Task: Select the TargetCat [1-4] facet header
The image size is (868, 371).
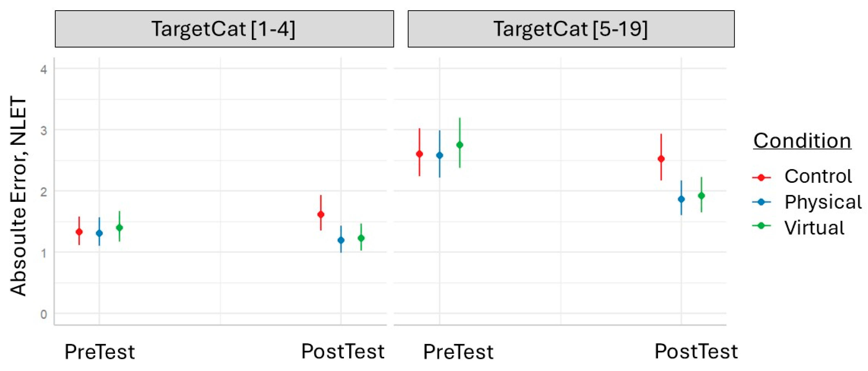Action: pyautogui.click(x=224, y=29)
